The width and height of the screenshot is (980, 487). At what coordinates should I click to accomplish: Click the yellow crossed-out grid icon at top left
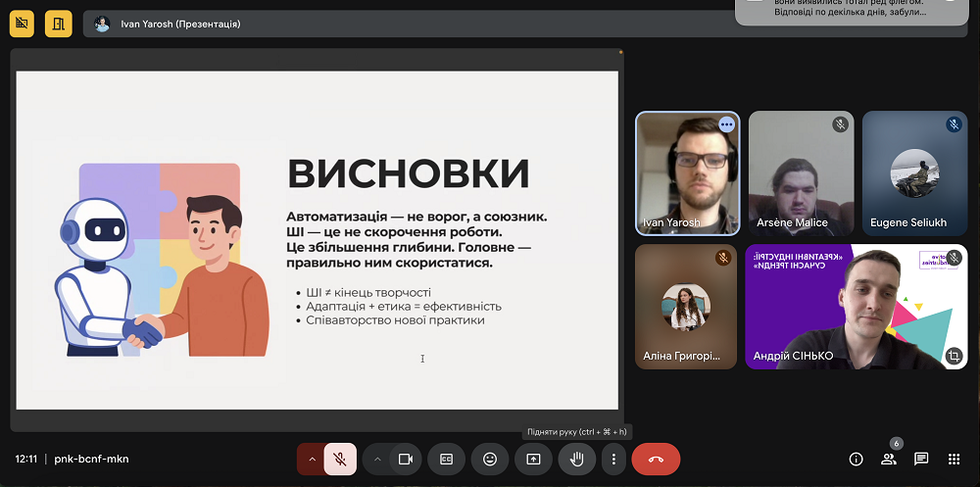pos(23,23)
